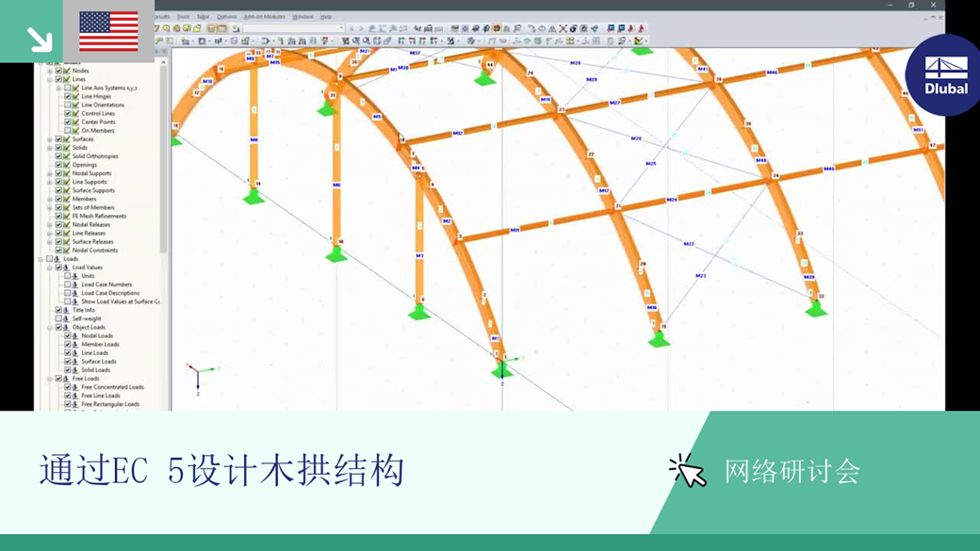
Task: Click the magnifier zoom icon in top toolbar
Action: click(166, 29)
